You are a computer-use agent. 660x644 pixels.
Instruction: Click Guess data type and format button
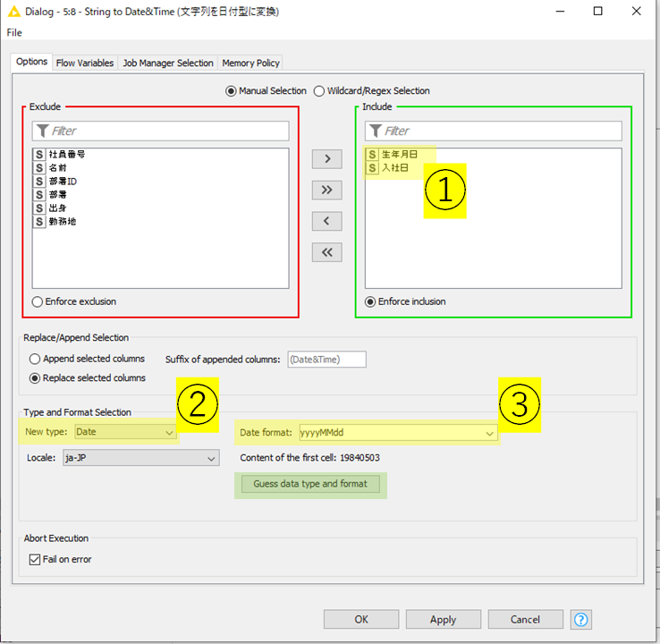tap(310, 484)
